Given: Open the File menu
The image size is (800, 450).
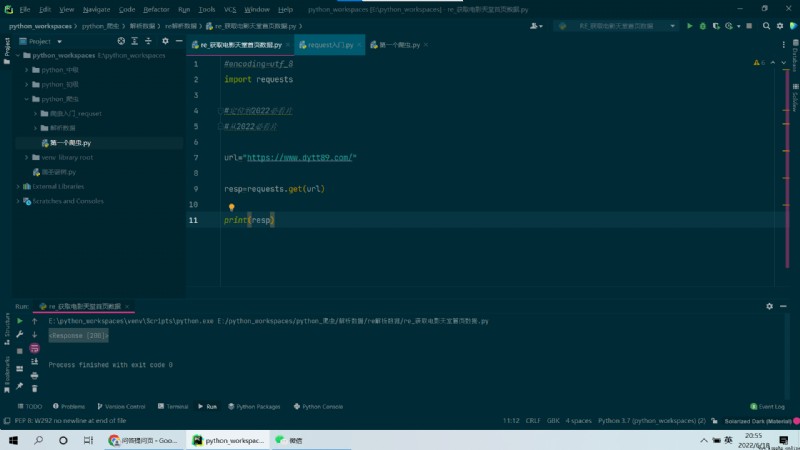Looking at the screenshot, I should [x=24, y=9].
